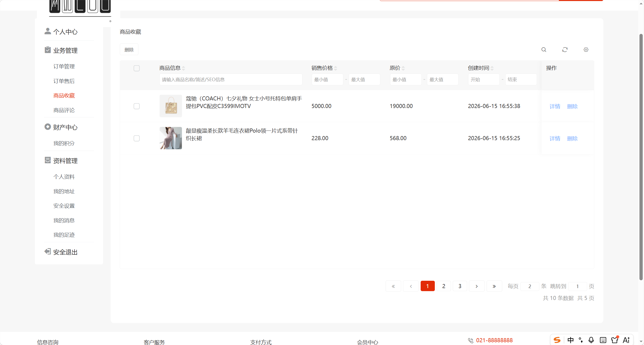Select page 3 in the pagination
The width and height of the screenshot is (644, 345).
pyautogui.click(x=460, y=286)
